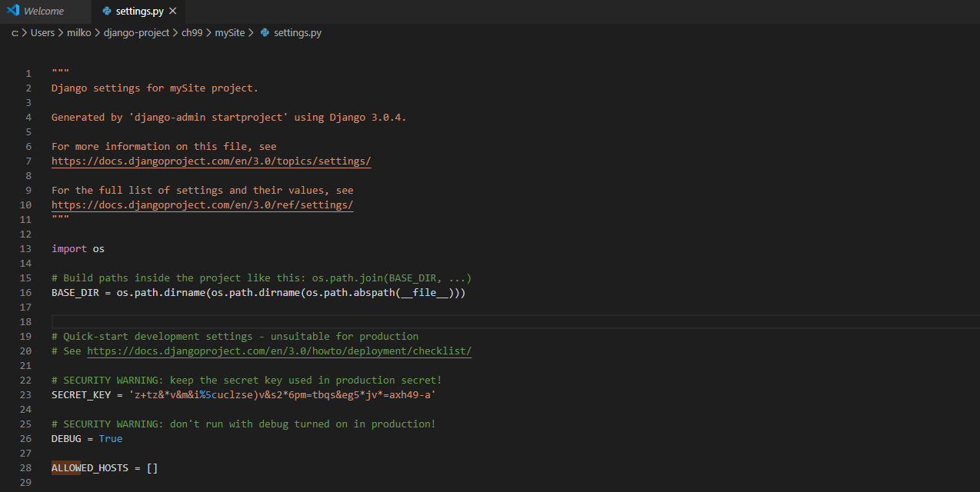
Task: Open the django-project breadcrumb folder
Action: pyautogui.click(x=136, y=33)
